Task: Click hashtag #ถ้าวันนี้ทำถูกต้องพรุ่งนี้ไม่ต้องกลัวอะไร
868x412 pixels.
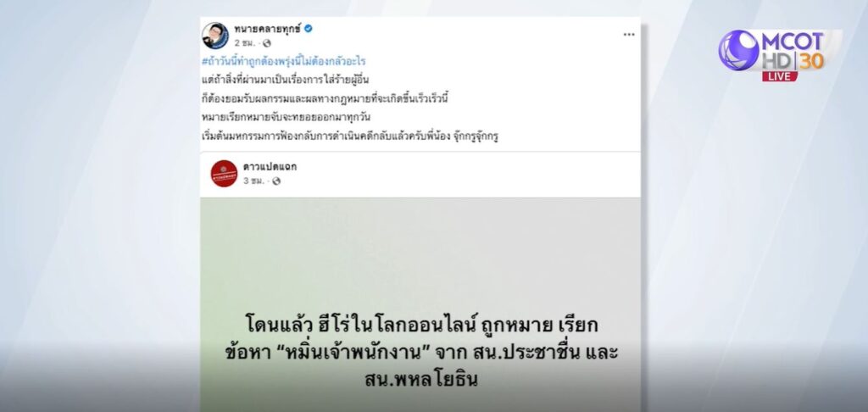Action: pos(284,61)
